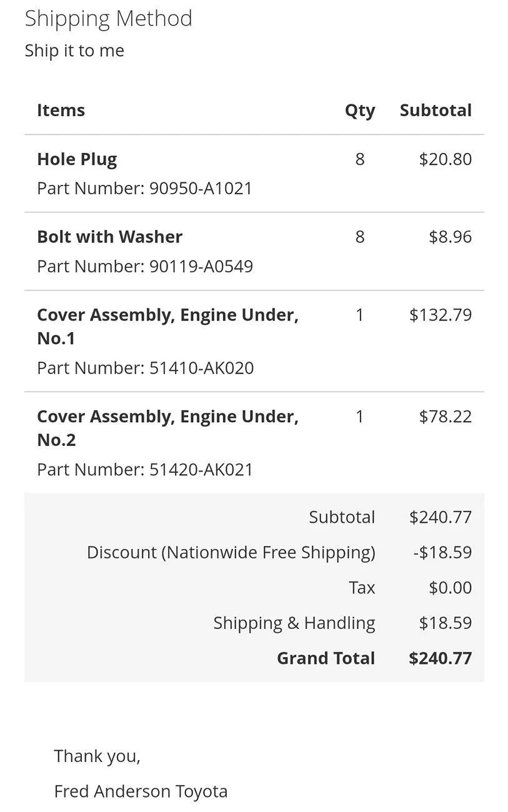The width and height of the screenshot is (508, 812).
Task: Click the Shipping Method heading
Action: click(108, 19)
